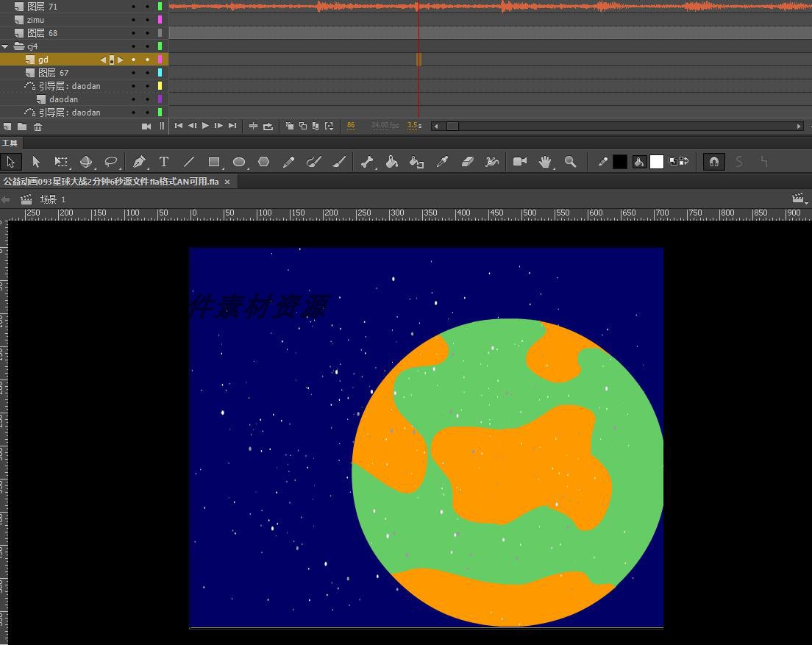Click the magenta outline swatch of gd layer
812x645 pixels.
tap(160, 60)
